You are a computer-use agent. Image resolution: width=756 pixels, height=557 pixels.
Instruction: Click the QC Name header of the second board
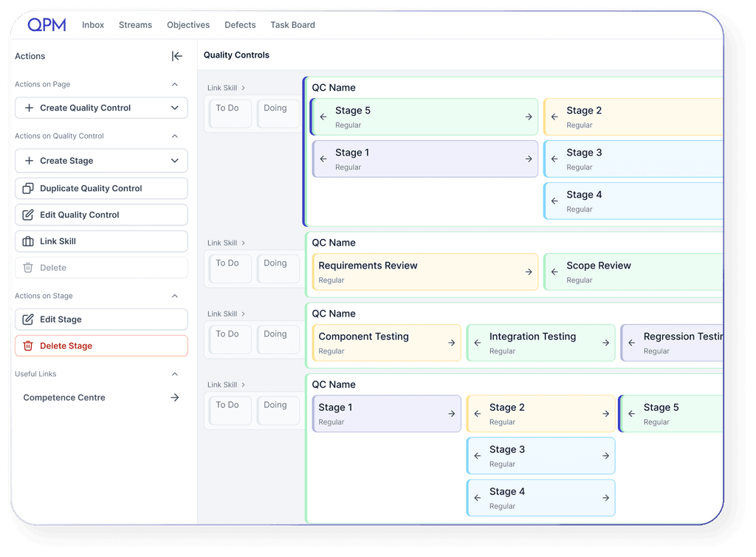[333, 243]
